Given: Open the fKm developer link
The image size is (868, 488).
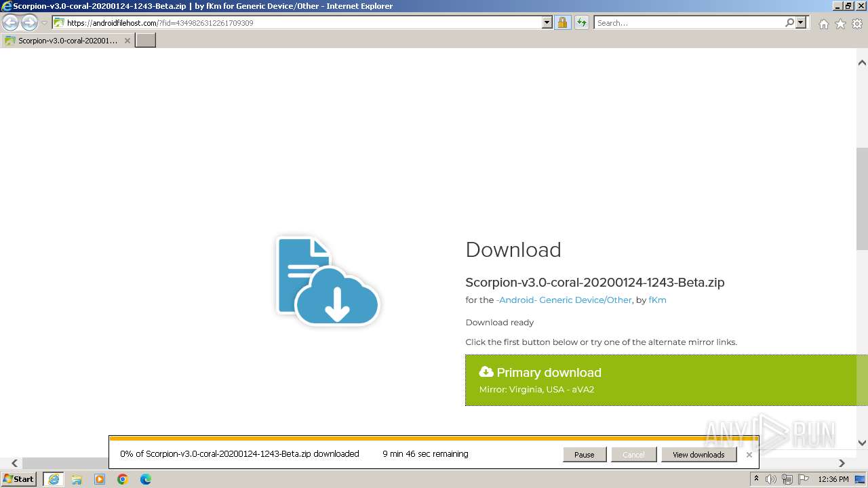Looking at the screenshot, I should [657, 300].
